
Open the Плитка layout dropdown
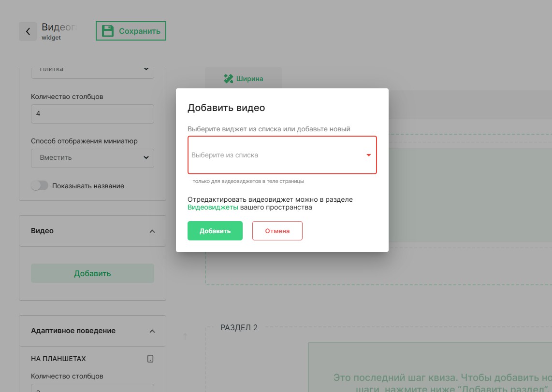92,70
